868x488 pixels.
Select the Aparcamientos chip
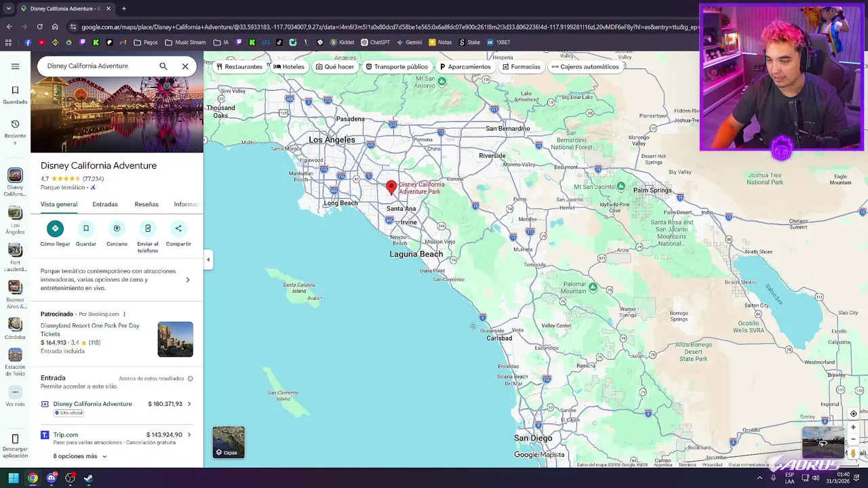[465, 66]
